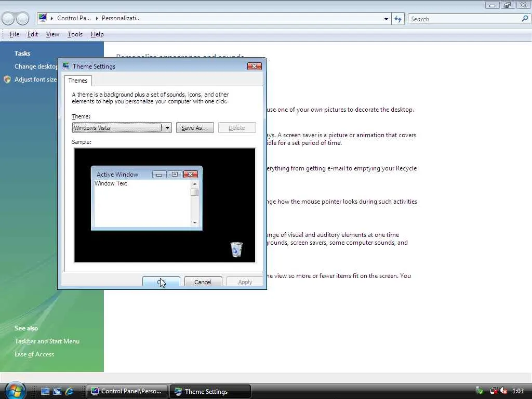Image resolution: width=532 pixels, height=399 pixels.
Task: Open Change desktop icons task link
Action: point(36,66)
